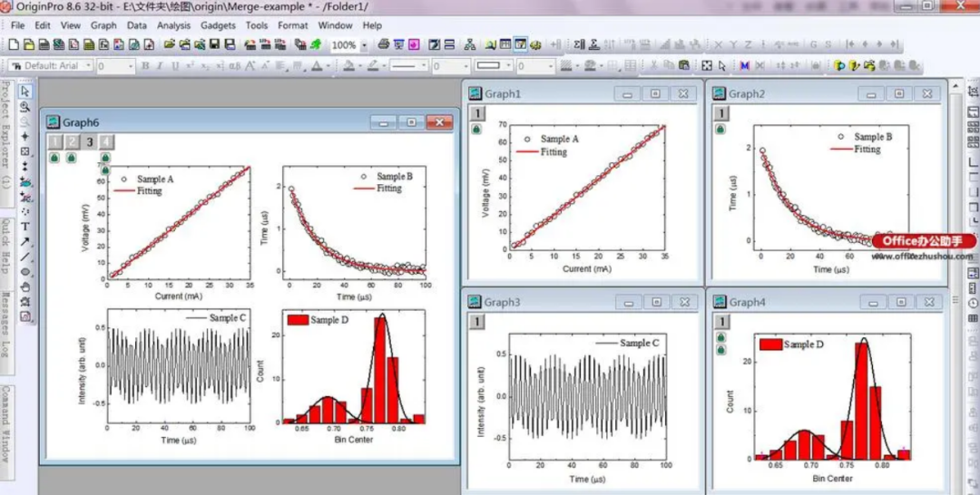Select the Text tool (T)
The width and height of the screenshot is (980, 495).
[x=24, y=227]
